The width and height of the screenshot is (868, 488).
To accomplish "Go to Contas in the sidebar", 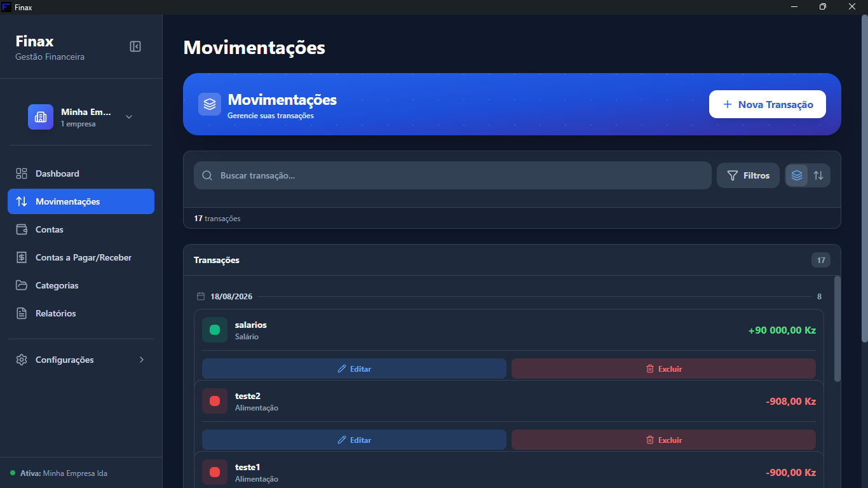I will [x=81, y=229].
